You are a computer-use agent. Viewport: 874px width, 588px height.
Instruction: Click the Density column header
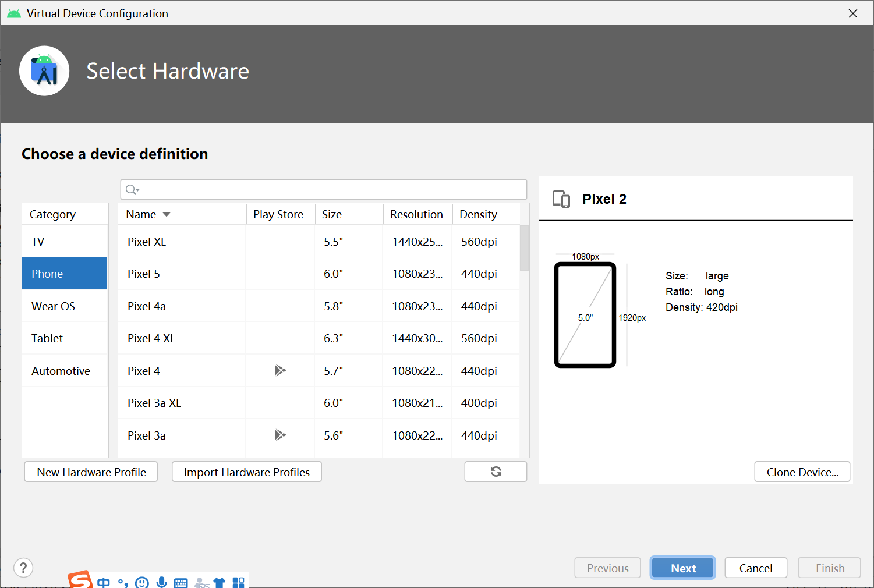486,214
